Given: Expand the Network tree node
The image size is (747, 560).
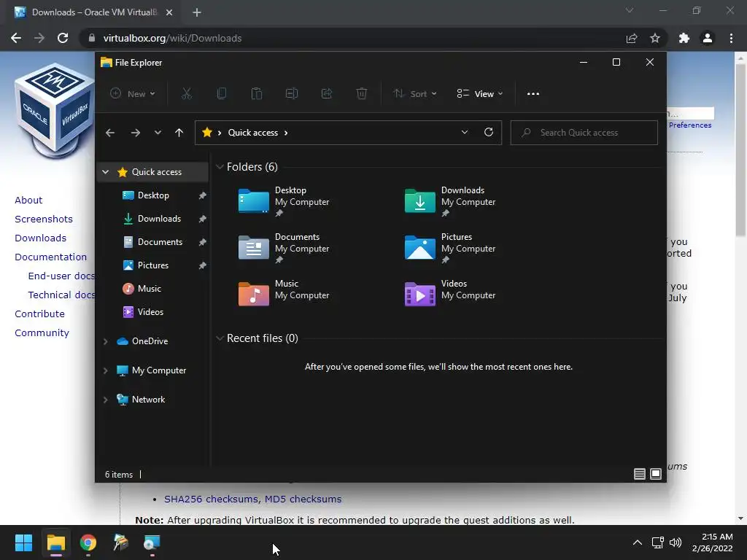Looking at the screenshot, I should coord(105,400).
